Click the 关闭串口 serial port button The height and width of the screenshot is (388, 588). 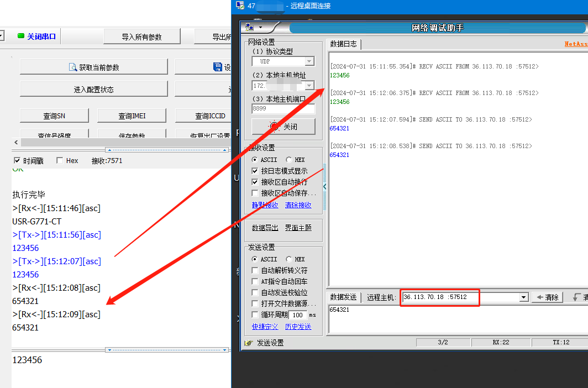point(37,36)
